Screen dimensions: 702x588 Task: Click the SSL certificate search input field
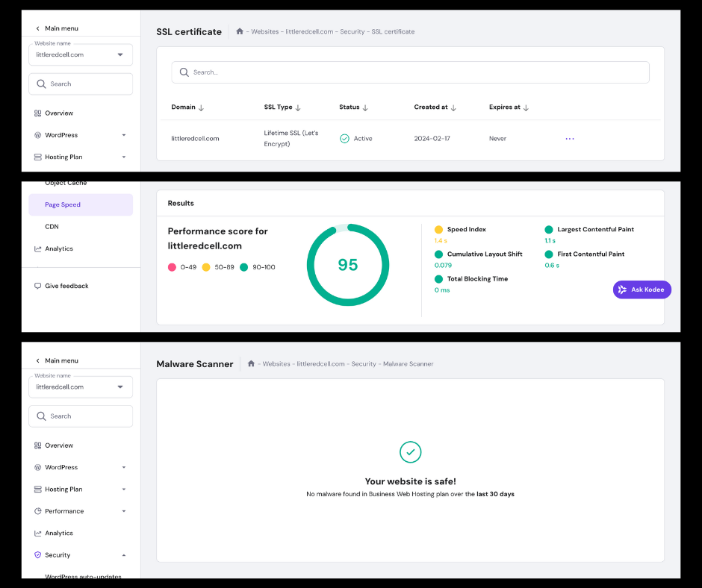click(411, 72)
